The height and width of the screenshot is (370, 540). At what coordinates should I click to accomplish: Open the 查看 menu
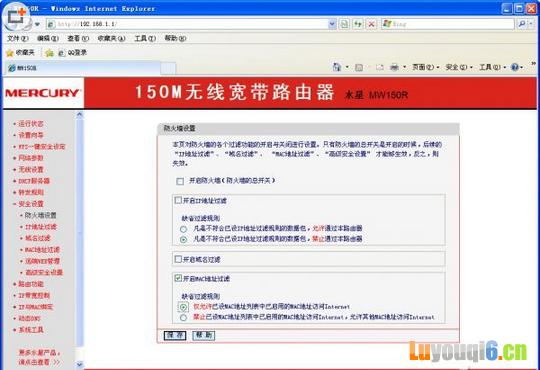click(x=78, y=38)
